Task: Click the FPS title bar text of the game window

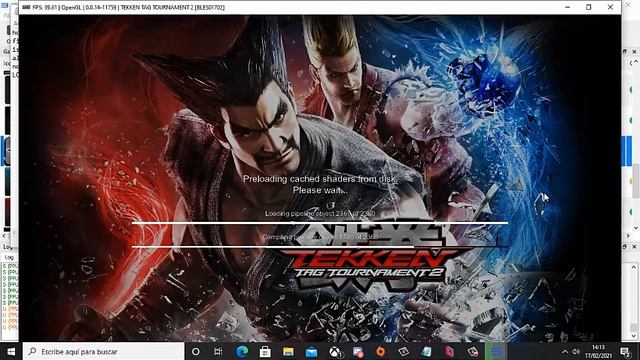Action: pos(129,7)
